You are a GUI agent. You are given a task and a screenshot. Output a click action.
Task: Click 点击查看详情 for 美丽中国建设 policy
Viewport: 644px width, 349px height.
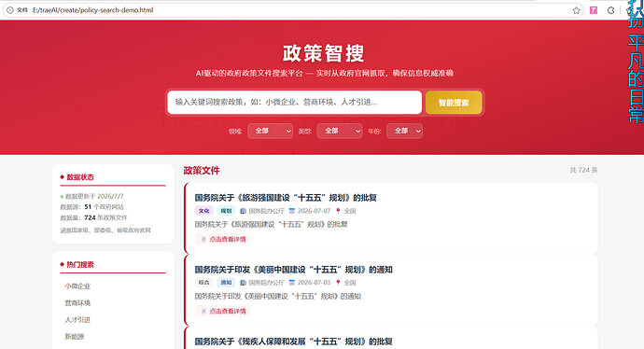[222, 311]
